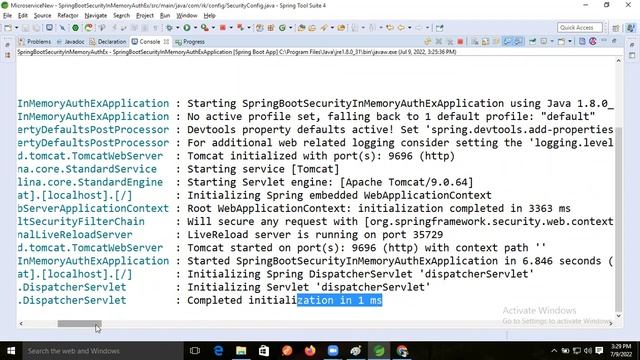Viewport: 640px width, 360px height.
Task: Open the Help menu
Action: point(209,16)
